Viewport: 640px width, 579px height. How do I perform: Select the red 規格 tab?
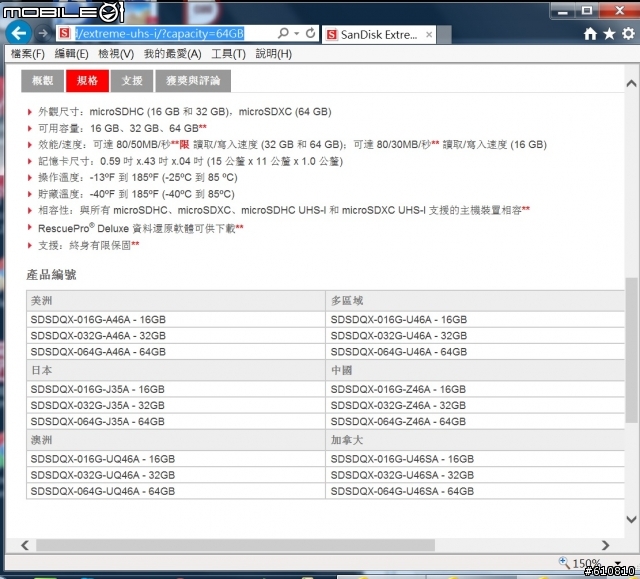tap(87, 81)
